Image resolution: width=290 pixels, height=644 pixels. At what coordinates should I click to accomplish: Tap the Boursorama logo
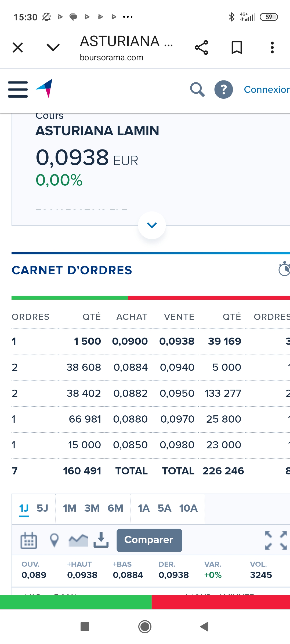pos(45,88)
